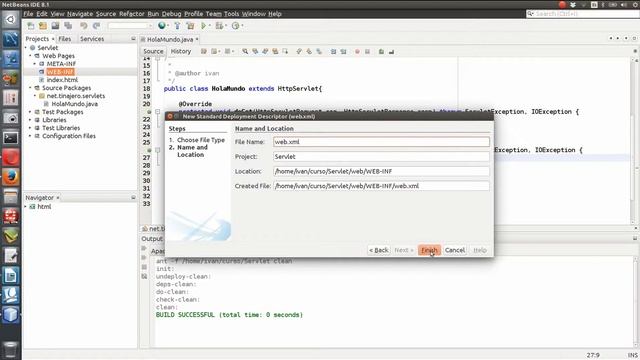
Task: Click the Build Project hammer icon
Action: 177,26
